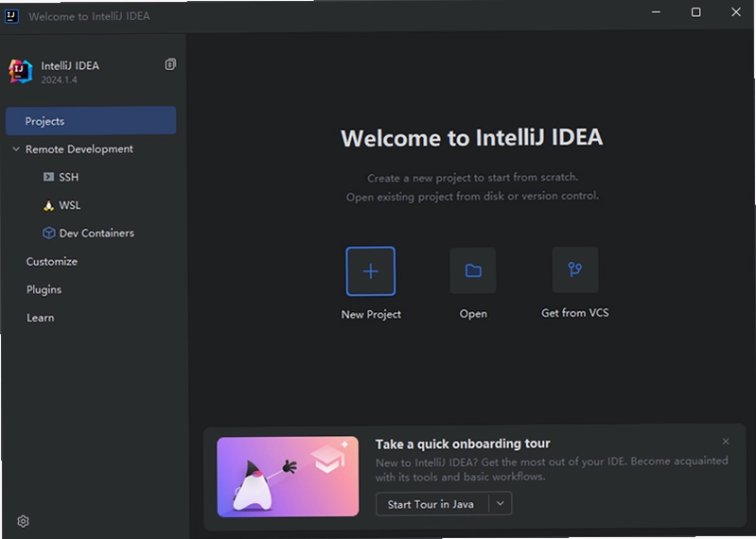This screenshot has height=539, width=756.
Task: Click the onboarding tour illustration
Action: [x=288, y=477]
